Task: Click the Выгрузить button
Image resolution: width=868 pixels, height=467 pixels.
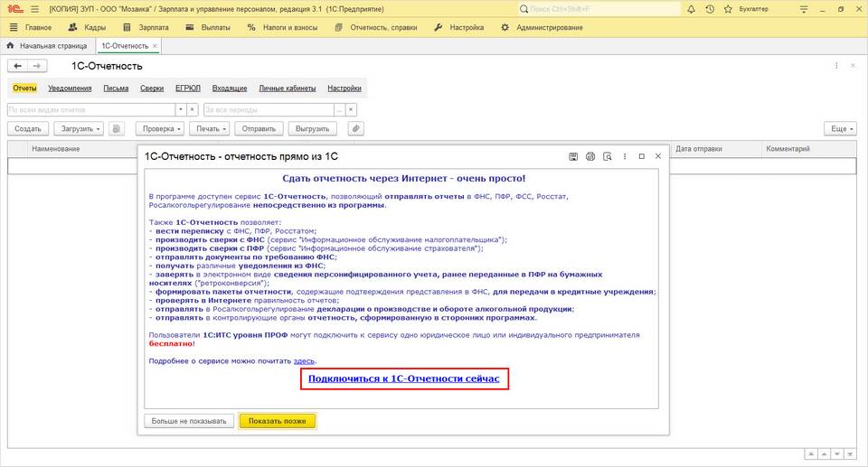Action: (x=312, y=128)
